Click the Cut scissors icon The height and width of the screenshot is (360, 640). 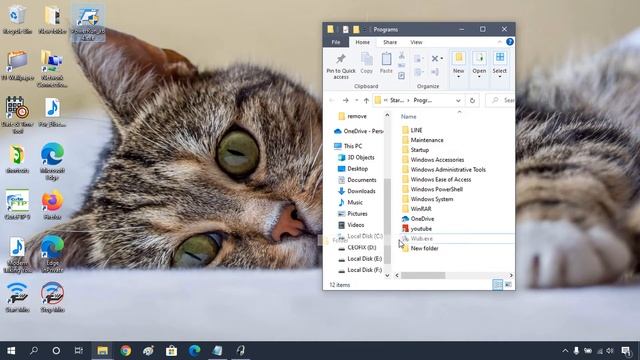point(402,56)
